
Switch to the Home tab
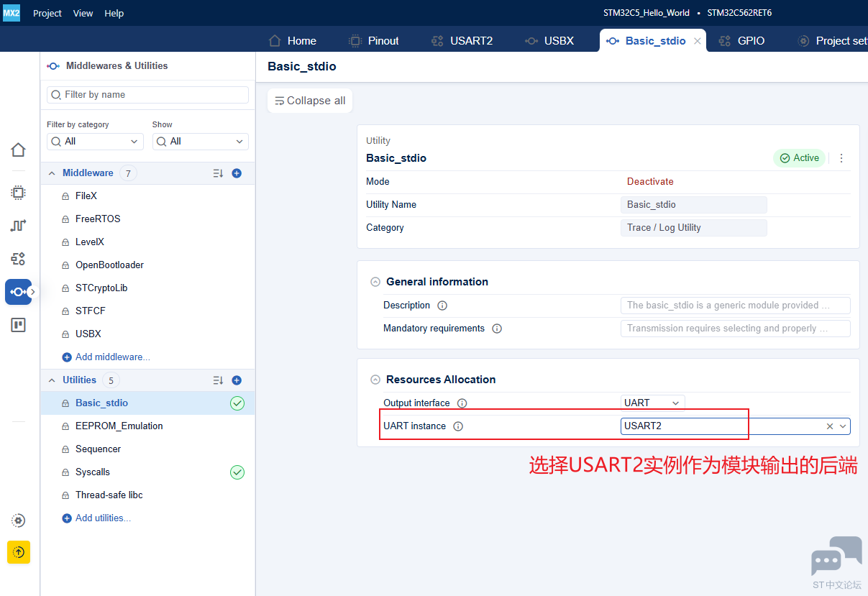[292, 41]
